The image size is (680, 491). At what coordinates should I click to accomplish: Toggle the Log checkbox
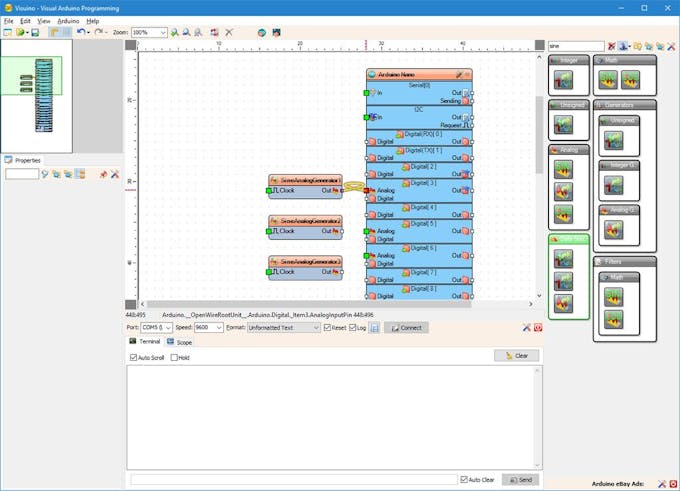353,327
